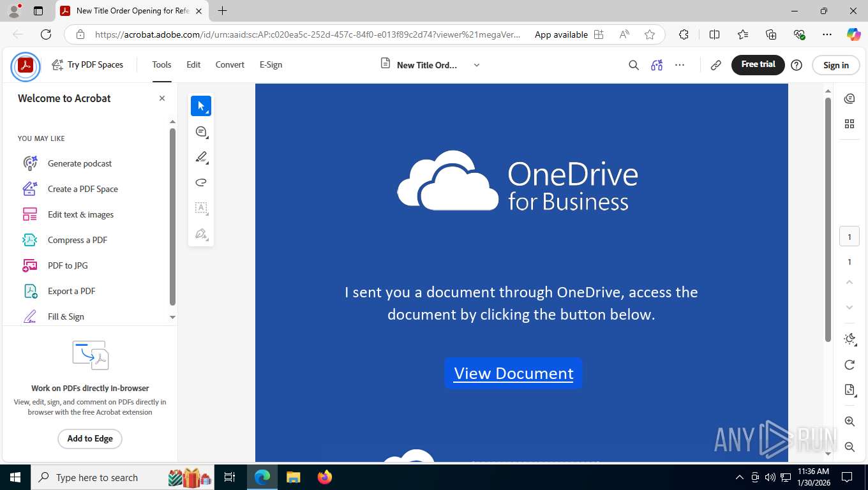The width and height of the screenshot is (868, 490).
Task: Open the AI Assistant icon in header
Action: point(657,65)
